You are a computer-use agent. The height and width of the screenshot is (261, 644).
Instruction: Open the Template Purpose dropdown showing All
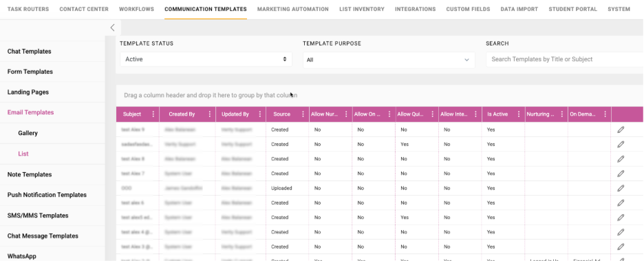point(389,60)
